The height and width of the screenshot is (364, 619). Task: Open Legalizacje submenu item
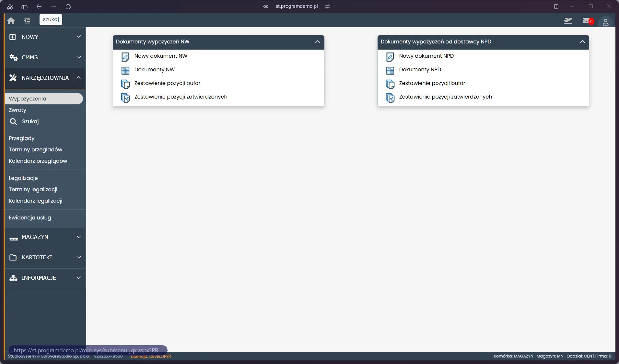tap(23, 178)
